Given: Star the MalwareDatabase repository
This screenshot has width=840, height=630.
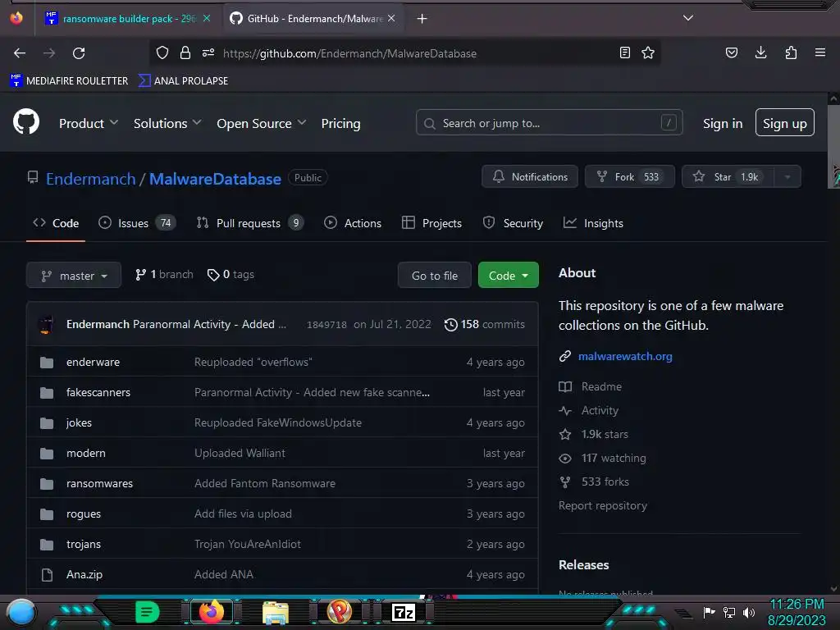Looking at the screenshot, I should pos(728,177).
